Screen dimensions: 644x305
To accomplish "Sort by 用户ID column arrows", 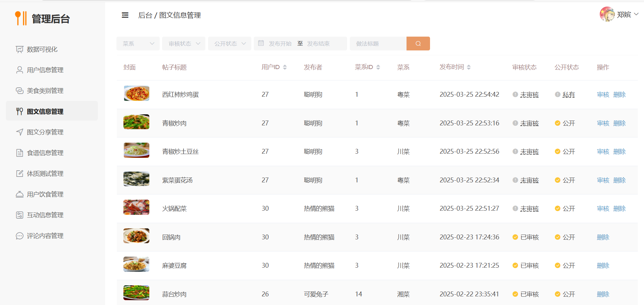I will (285, 67).
